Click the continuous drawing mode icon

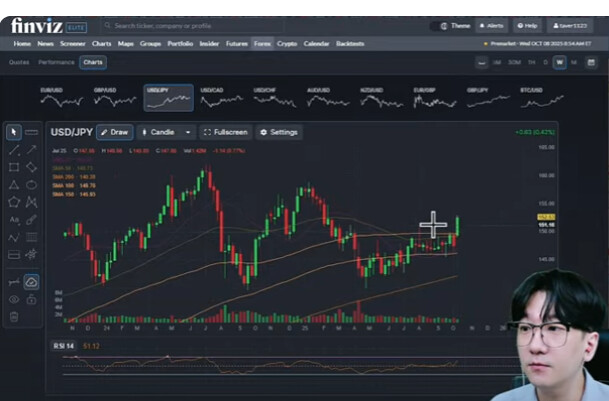(x=14, y=282)
